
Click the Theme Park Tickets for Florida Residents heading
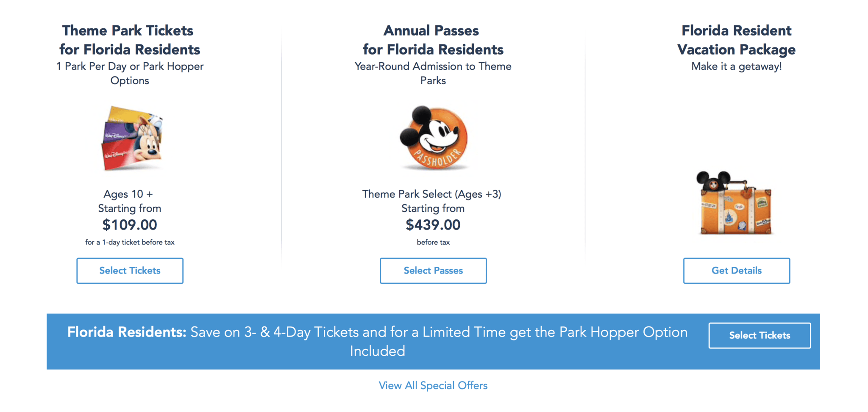pyautogui.click(x=130, y=40)
